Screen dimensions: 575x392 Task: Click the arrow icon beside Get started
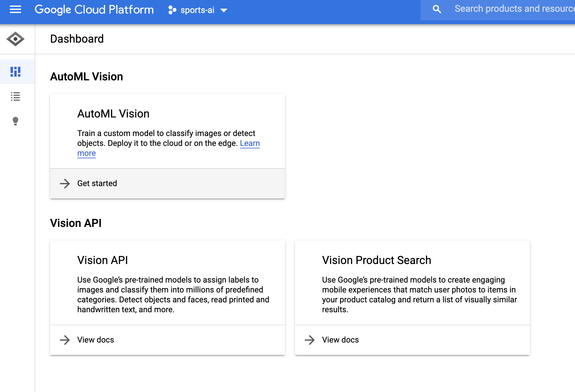click(65, 183)
